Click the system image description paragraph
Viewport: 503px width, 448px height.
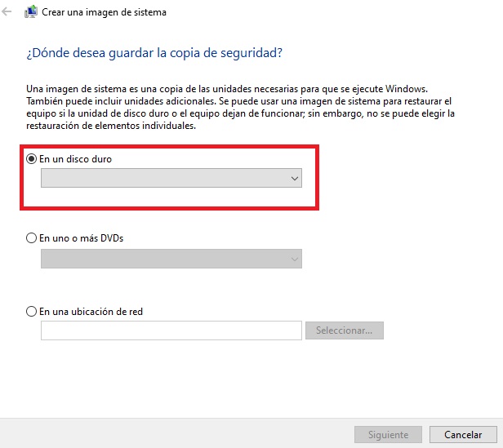coord(240,107)
